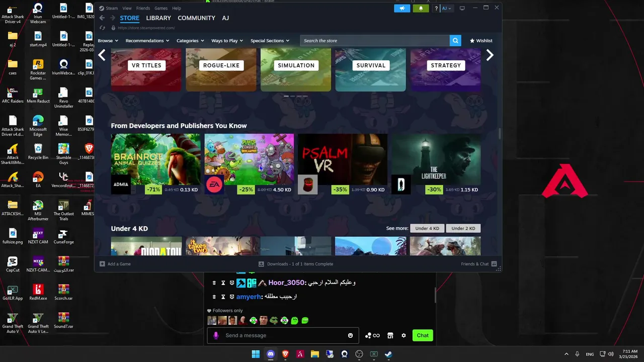Open Steam big picture mode icon
Screen dimensions: 644x362
[x=462, y=8]
